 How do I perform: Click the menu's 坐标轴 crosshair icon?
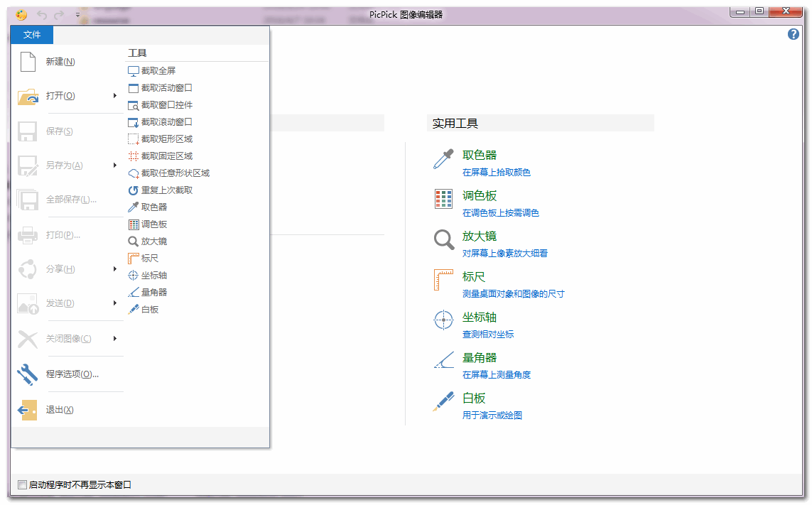coord(133,276)
